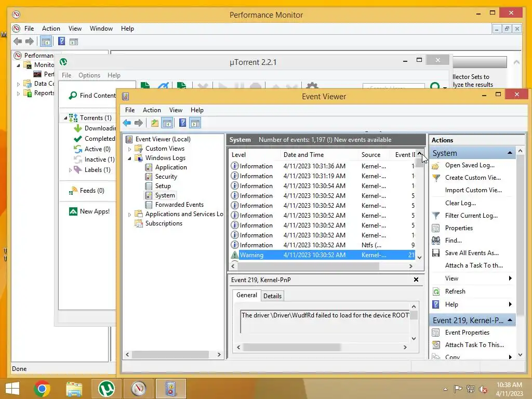Open Help via blue question icon in Event Viewer toolbar
This screenshot has height=399, width=532.
[182, 123]
